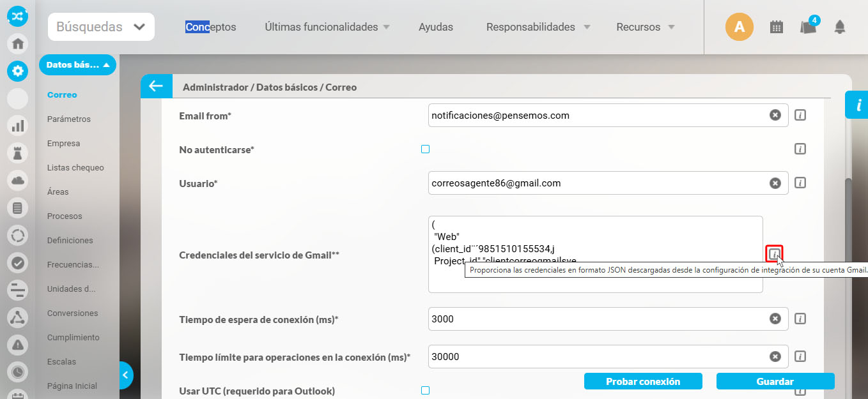Image resolution: width=868 pixels, height=399 pixels.
Task: Clear the Email from field using its X control
Action: (x=775, y=115)
